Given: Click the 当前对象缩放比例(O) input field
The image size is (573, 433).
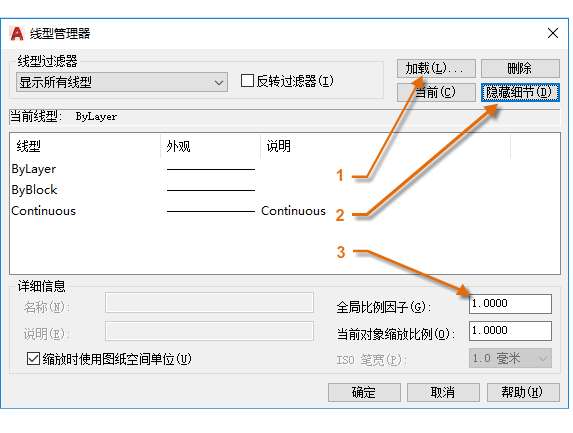Looking at the screenshot, I should 510,331.
